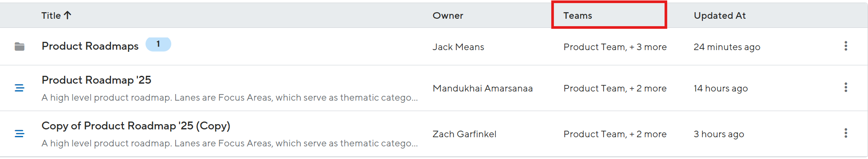The width and height of the screenshot is (868, 159).
Task: Open the three-dot menu for Product Roadmaps
Action: 845,46
